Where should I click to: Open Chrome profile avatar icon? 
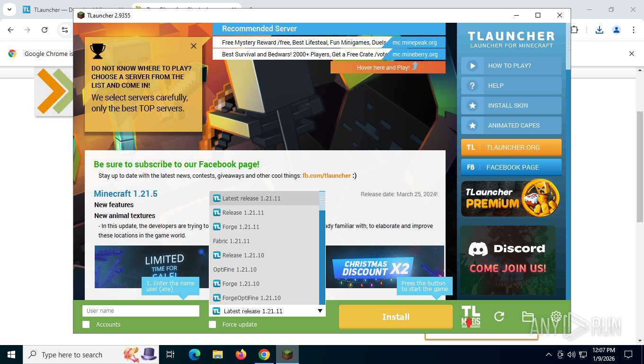click(617, 30)
